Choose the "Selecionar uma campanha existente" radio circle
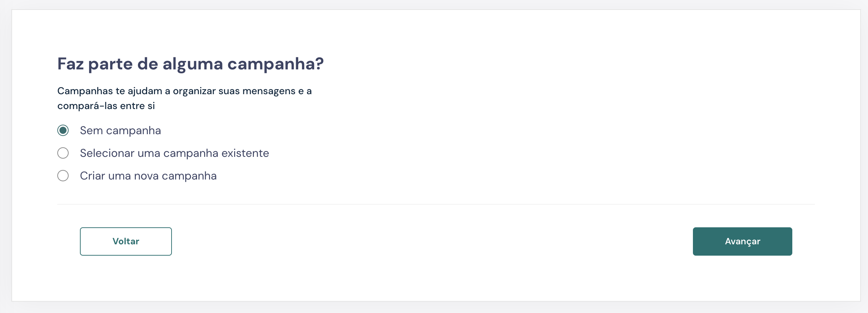The image size is (868, 313). pyautogui.click(x=63, y=153)
